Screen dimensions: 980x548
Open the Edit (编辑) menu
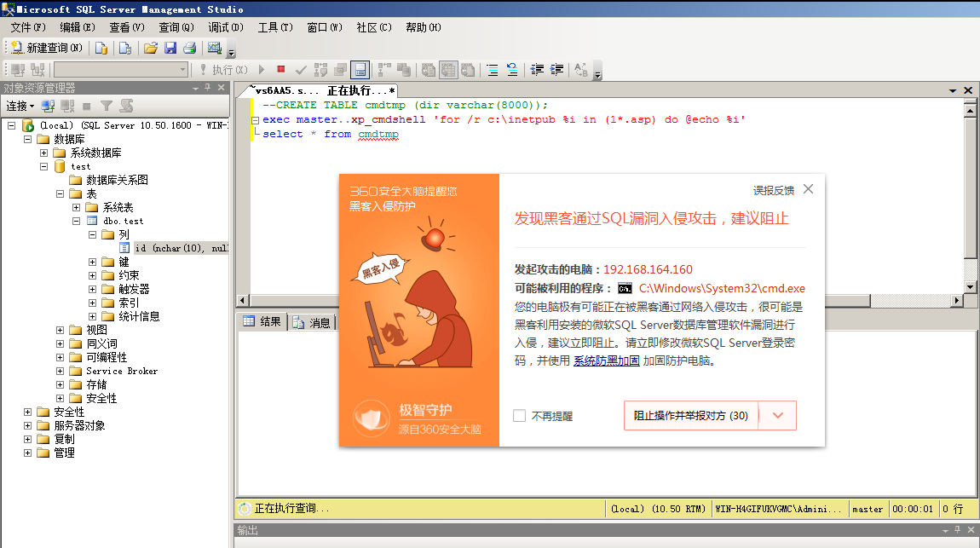[78, 27]
